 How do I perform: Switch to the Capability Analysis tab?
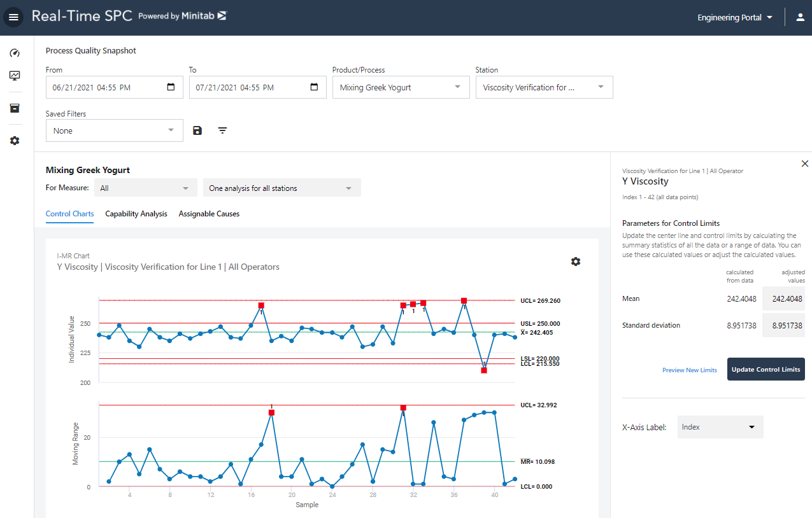(x=136, y=214)
